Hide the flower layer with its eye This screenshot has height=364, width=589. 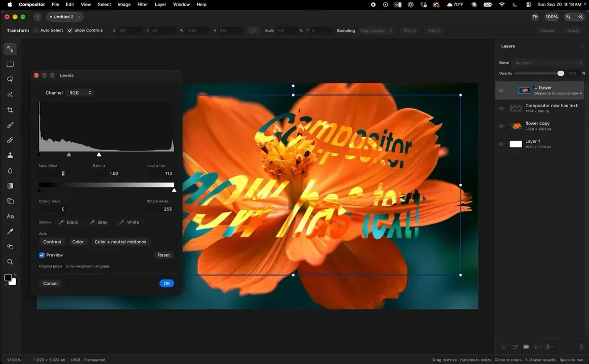(x=501, y=90)
